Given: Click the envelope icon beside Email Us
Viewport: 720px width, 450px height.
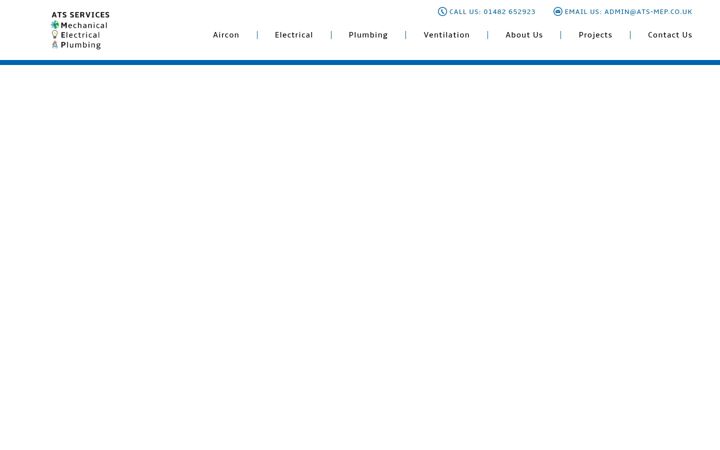Looking at the screenshot, I should [557, 11].
